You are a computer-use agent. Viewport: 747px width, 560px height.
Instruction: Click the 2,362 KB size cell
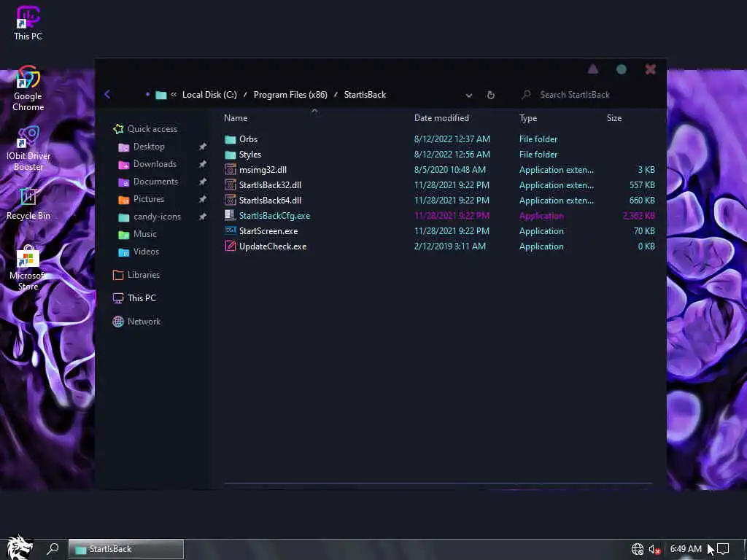point(638,216)
